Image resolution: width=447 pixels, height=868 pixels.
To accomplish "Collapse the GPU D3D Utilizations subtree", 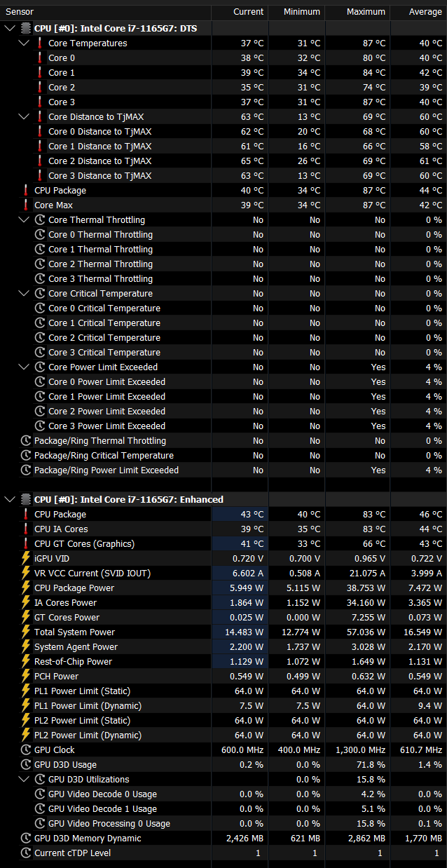I will [x=24, y=779].
